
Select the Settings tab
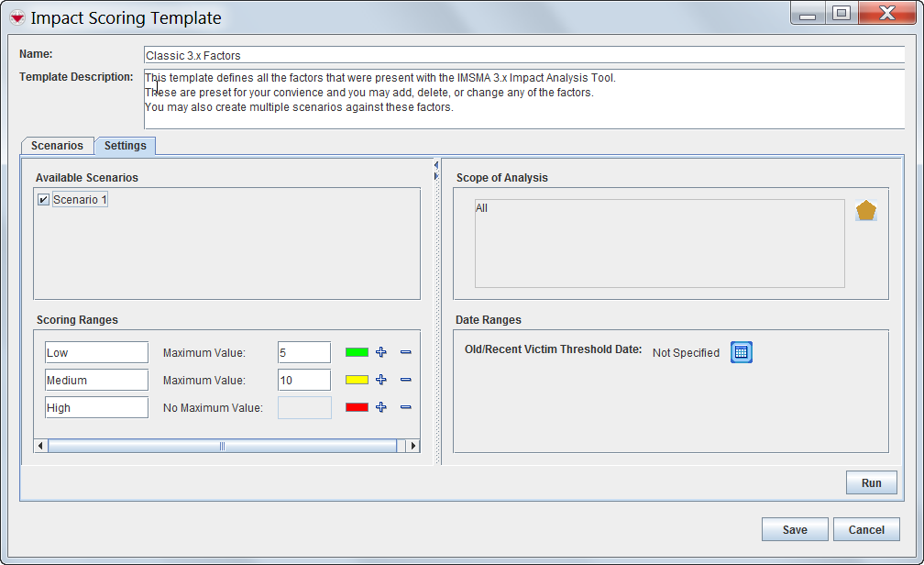[x=125, y=145]
